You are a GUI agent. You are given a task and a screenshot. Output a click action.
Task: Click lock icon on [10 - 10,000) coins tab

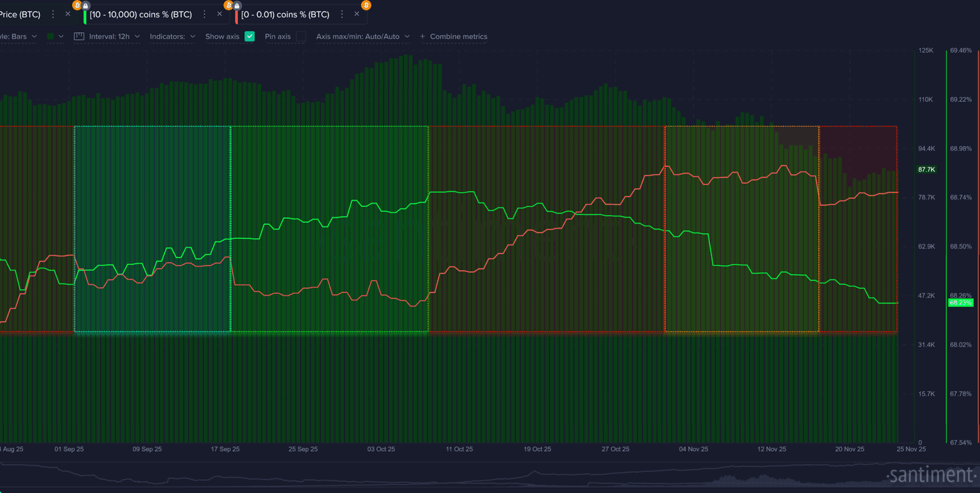tap(86, 6)
